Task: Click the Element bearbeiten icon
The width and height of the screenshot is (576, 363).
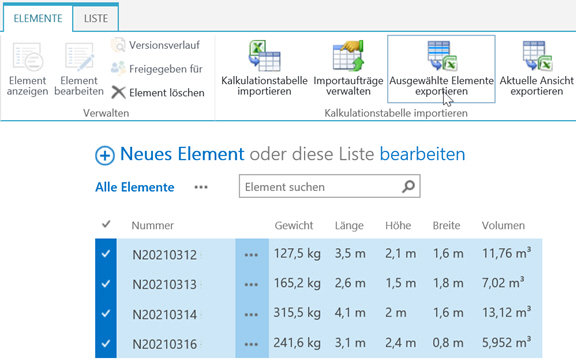Action: pos(79,57)
